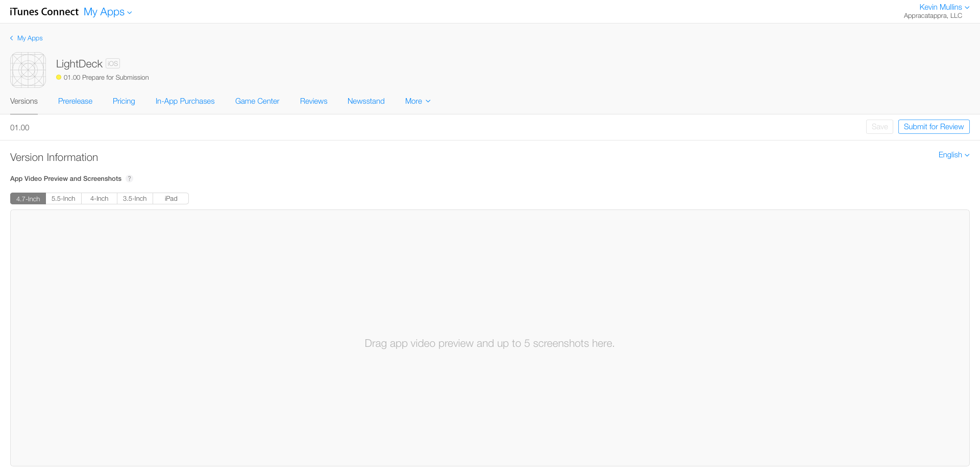980x470 pixels.
Task: Click the back chevron next to My Apps
Action: click(x=11, y=38)
